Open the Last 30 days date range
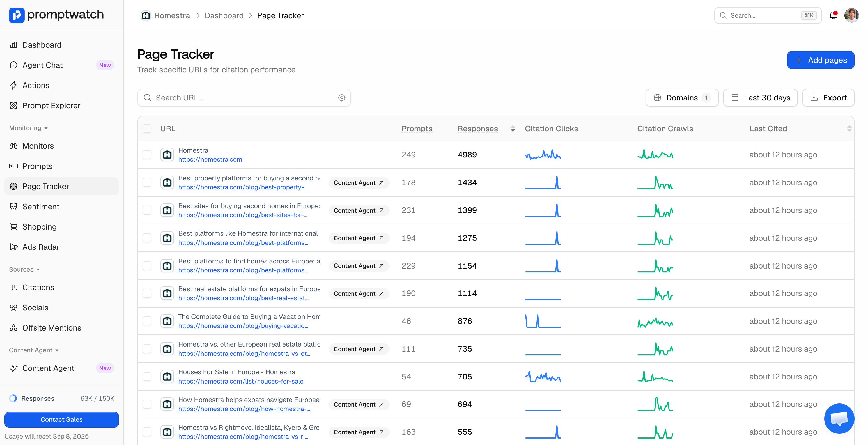Image resolution: width=868 pixels, height=445 pixels. [x=760, y=98]
